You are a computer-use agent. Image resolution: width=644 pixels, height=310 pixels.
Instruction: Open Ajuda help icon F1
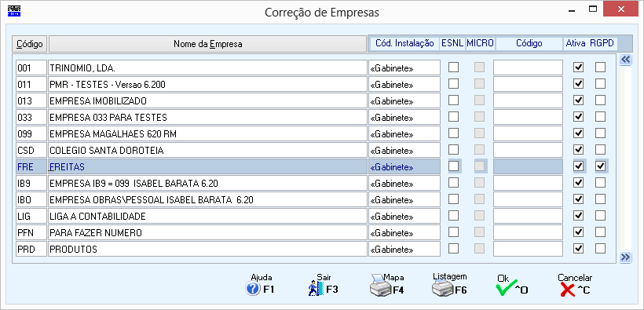pos(253,289)
